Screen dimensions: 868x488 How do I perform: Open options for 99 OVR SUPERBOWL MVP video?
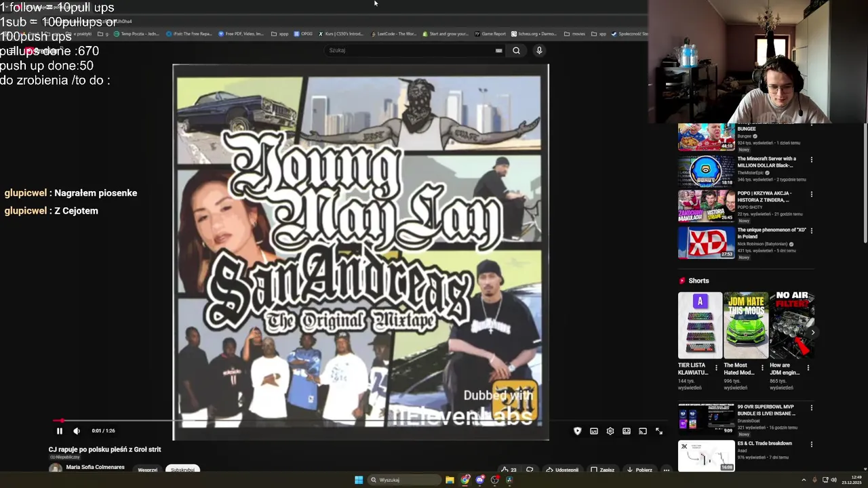[x=811, y=408]
